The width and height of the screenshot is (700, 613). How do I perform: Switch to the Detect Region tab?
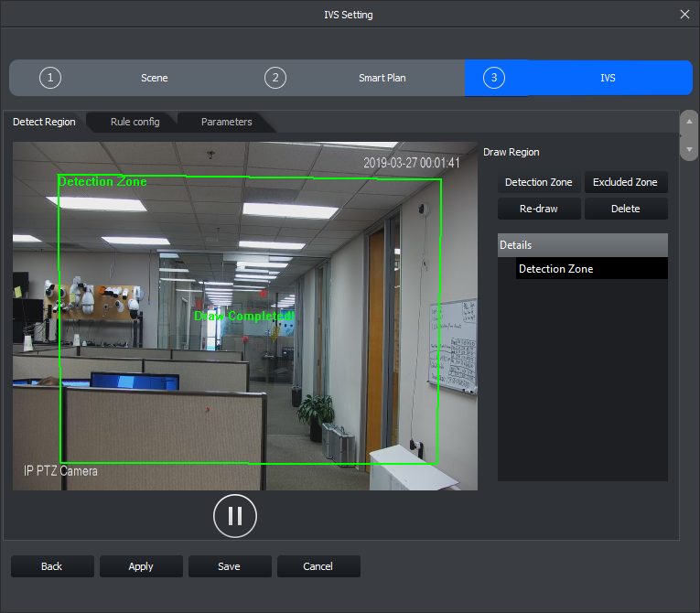[44, 122]
